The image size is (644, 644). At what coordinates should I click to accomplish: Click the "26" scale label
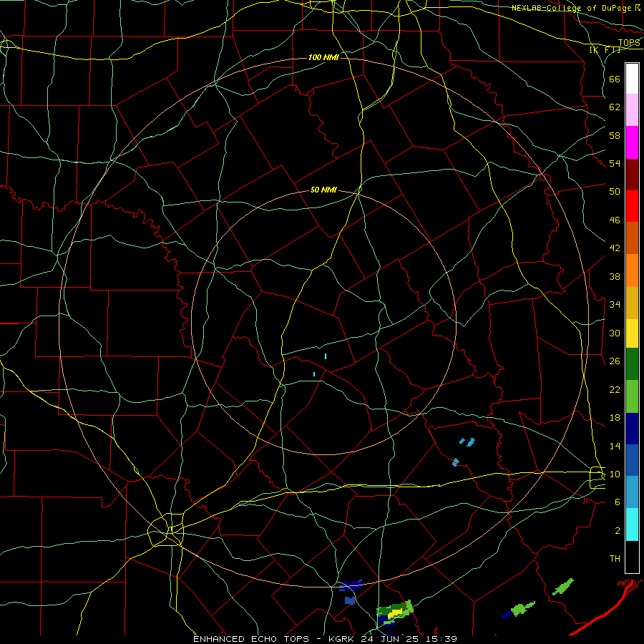(x=615, y=361)
